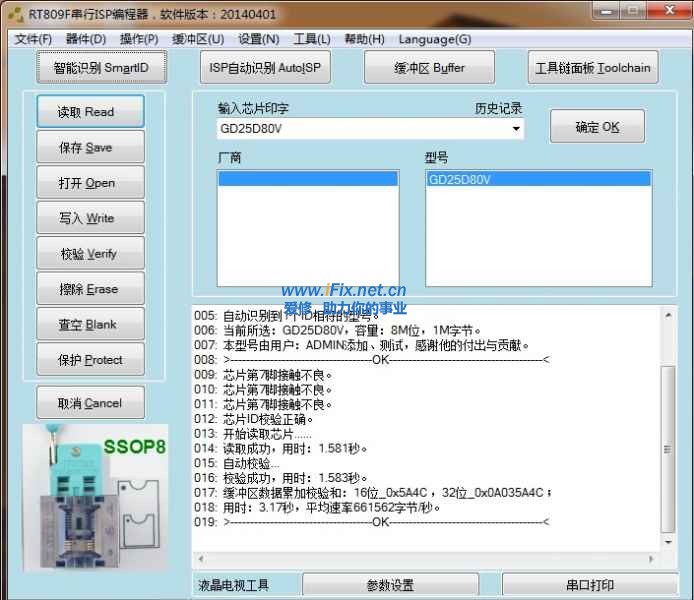Open the 工具链面板 Toolchain panel
This screenshot has width=694, height=600.
click(593, 67)
